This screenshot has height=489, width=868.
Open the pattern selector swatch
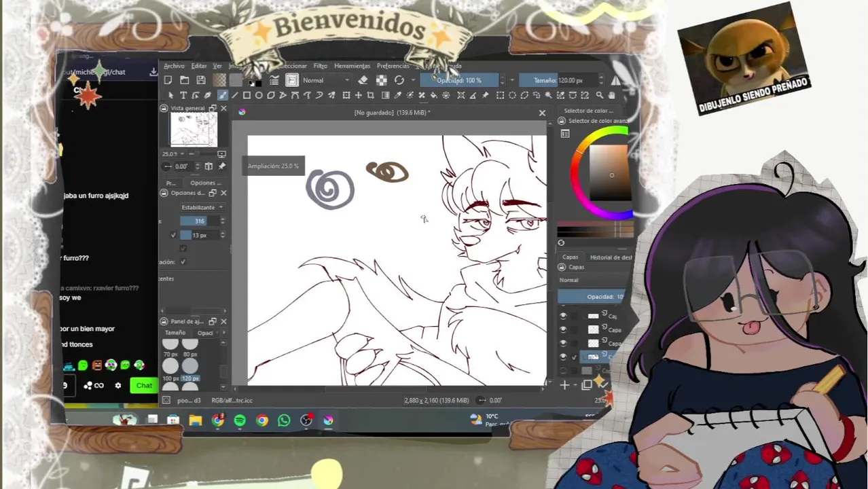point(236,80)
